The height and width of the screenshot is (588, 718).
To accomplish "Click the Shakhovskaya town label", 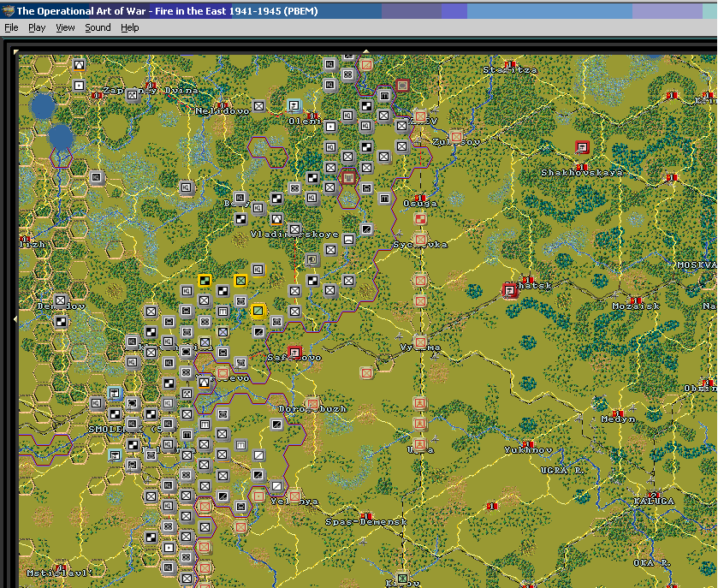I will [582, 173].
